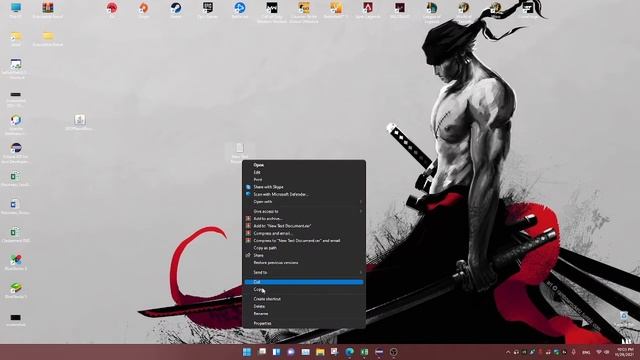The width and height of the screenshot is (640, 360).
Task: Open OBS Studio from the taskbar
Action: point(393,352)
